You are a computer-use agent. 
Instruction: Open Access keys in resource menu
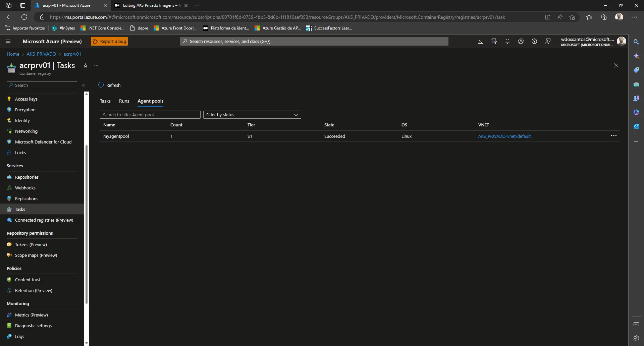click(x=26, y=99)
